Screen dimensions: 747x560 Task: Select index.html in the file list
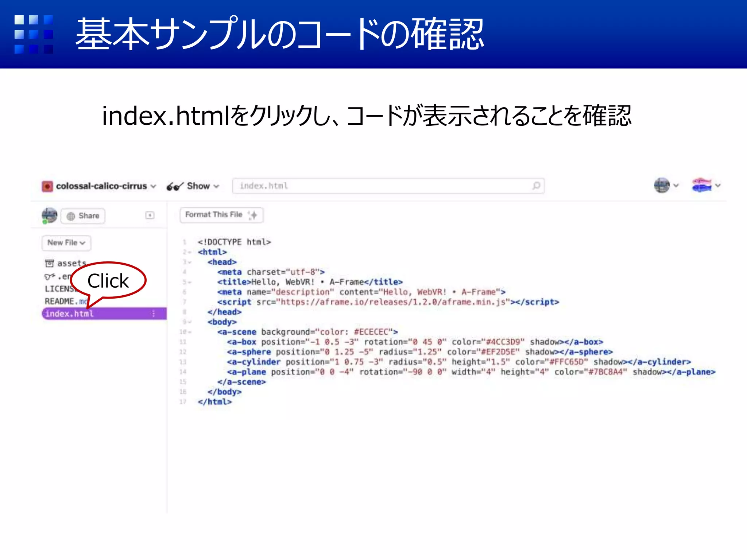coord(104,314)
